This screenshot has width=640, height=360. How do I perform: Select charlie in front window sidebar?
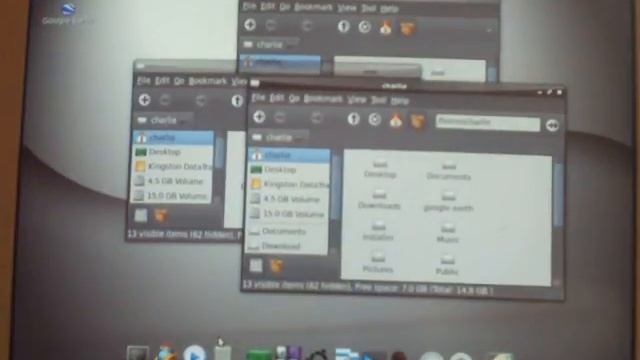[x=289, y=156]
